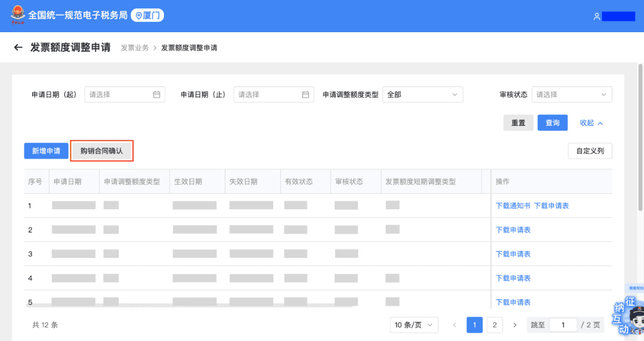The height and width of the screenshot is (341, 644).
Task: Click the tax bureau emblem logo
Action: pyautogui.click(x=18, y=15)
